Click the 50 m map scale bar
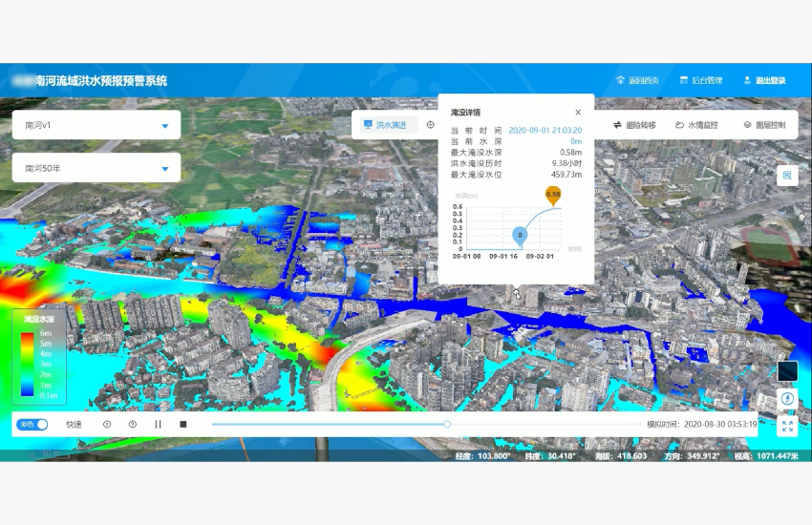This screenshot has height=525, width=812. pos(51,453)
